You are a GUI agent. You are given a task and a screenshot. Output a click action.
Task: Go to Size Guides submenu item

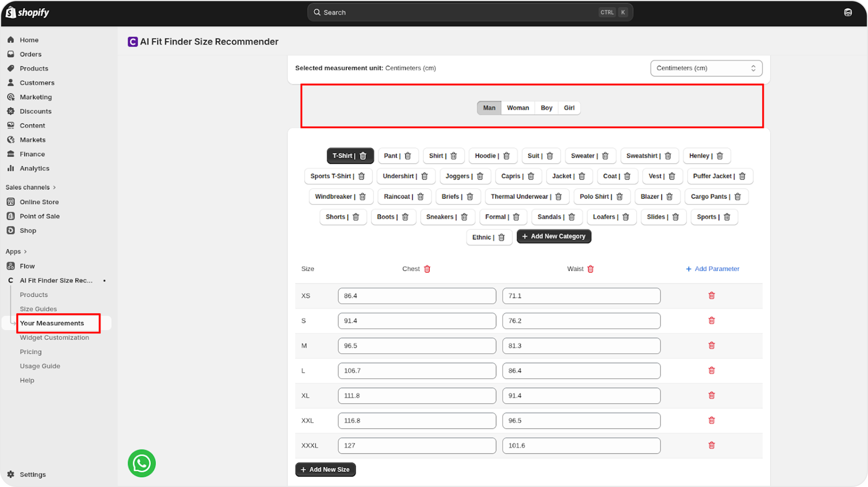tap(38, 309)
